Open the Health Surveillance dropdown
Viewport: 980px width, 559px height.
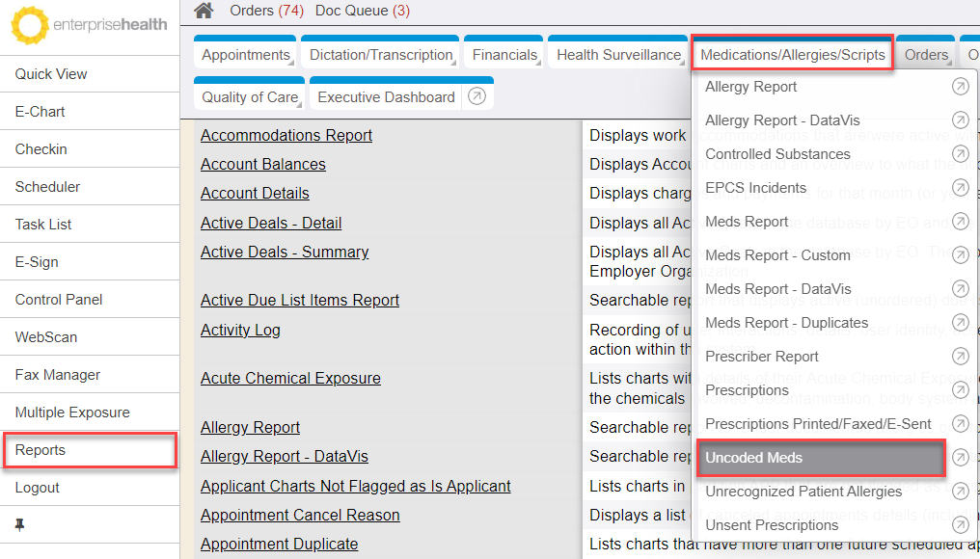click(618, 55)
